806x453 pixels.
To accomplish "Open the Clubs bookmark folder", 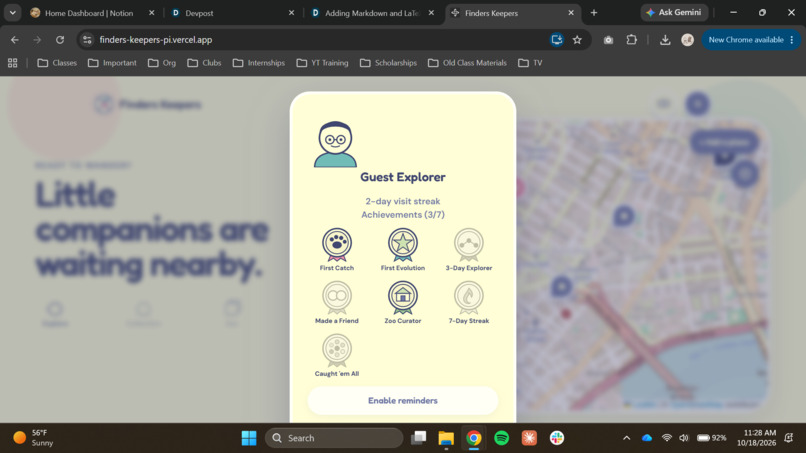I will [204, 63].
